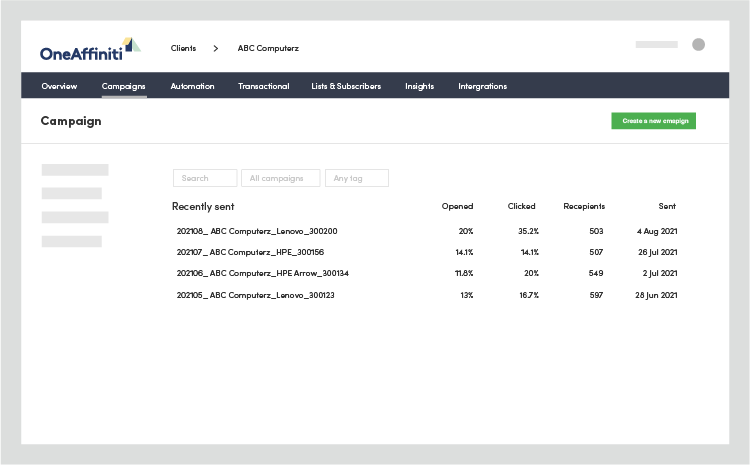
Task: Click the 503 recipients value
Action: [596, 231]
